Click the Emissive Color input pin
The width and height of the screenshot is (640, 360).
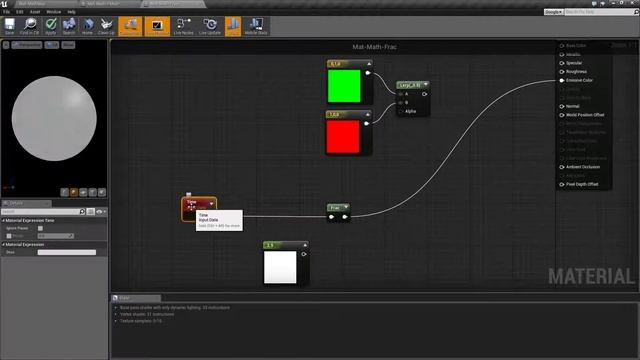(562, 80)
